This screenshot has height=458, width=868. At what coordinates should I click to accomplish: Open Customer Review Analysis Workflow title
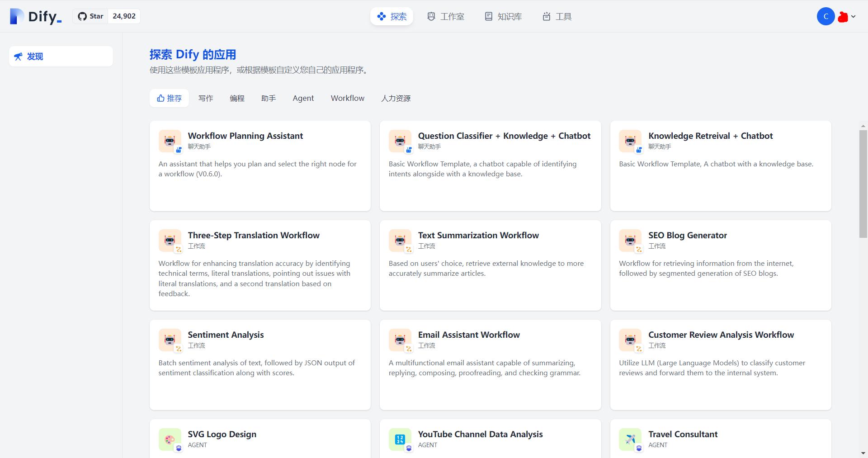[x=721, y=335]
